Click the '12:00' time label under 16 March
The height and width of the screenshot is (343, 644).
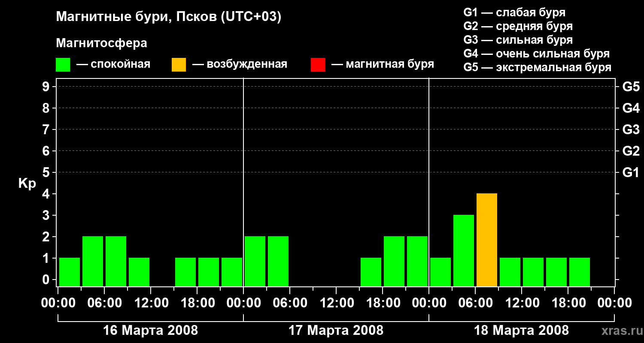coord(151,303)
